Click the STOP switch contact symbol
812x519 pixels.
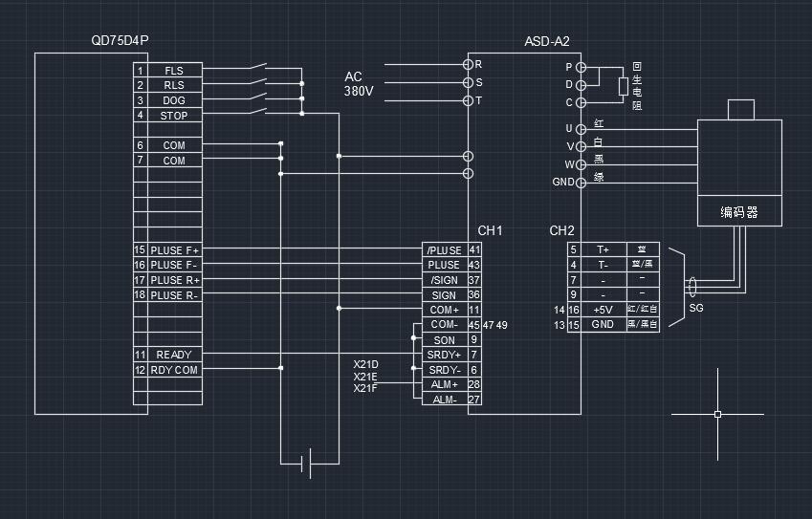tap(255, 112)
